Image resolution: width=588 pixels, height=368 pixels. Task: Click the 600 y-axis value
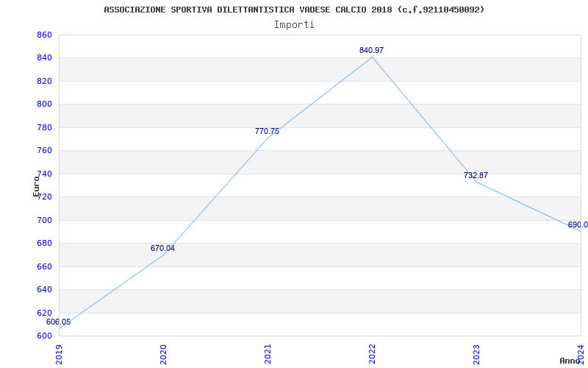44,336
